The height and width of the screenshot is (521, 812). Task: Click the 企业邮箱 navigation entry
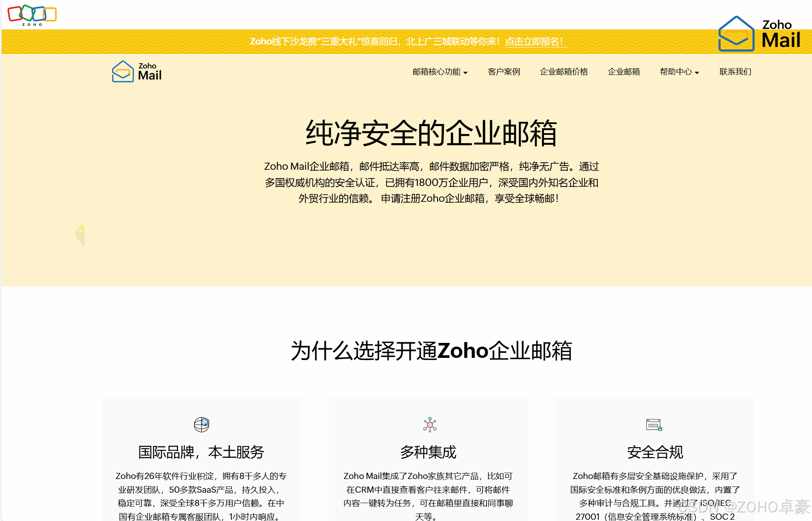623,72
